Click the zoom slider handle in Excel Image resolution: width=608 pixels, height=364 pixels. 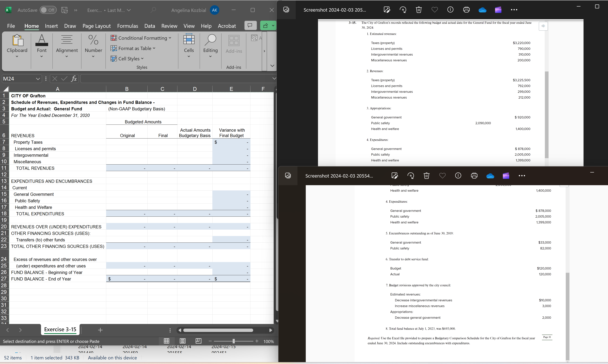tap(233, 341)
